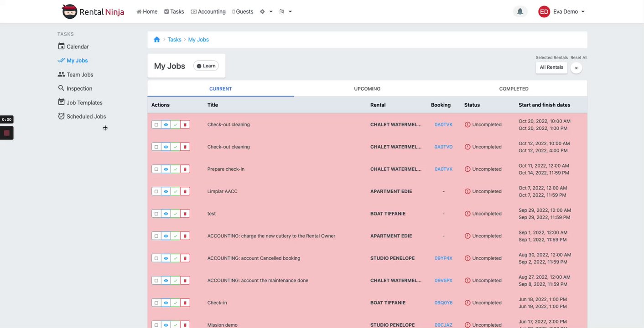Image resolution: width=644 pixels, height=328 pixels.
Task: Switch to the Upcoming tab
Action: [367, 89]
